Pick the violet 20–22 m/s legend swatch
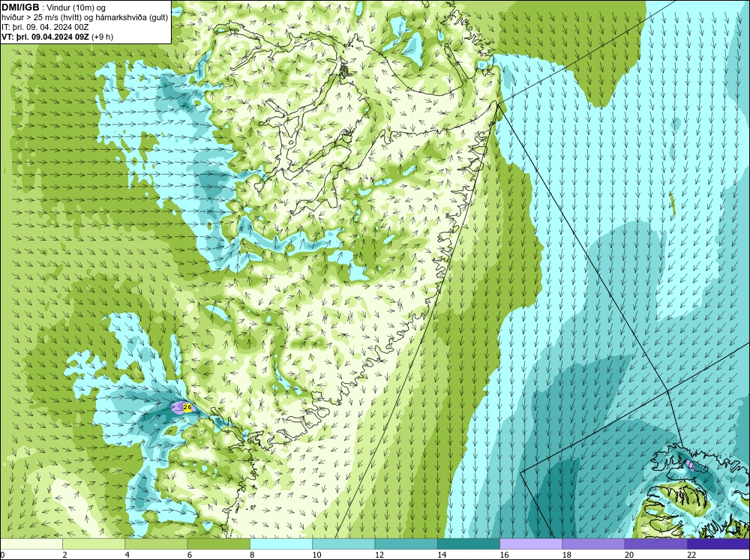 [655, 544]
